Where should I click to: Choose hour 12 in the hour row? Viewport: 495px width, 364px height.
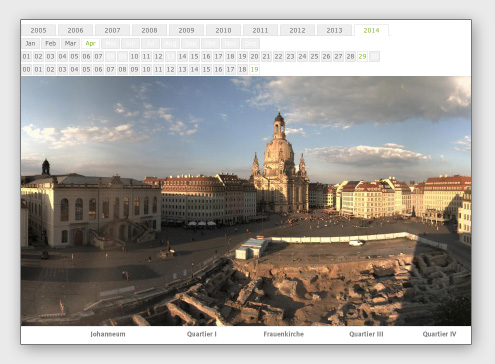pyautogui.click(x=170, y=69)
